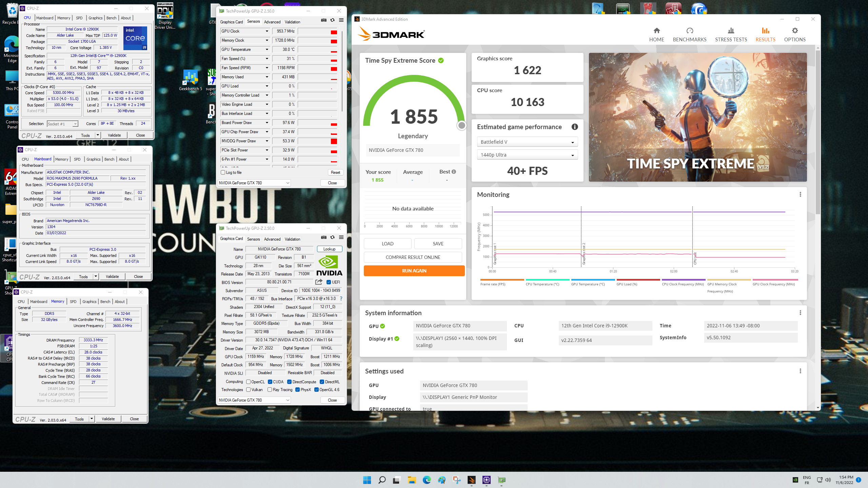This screenshot has width=868, height=488.
Task: Click info icon next to Best score
Action: coord(454,172)
